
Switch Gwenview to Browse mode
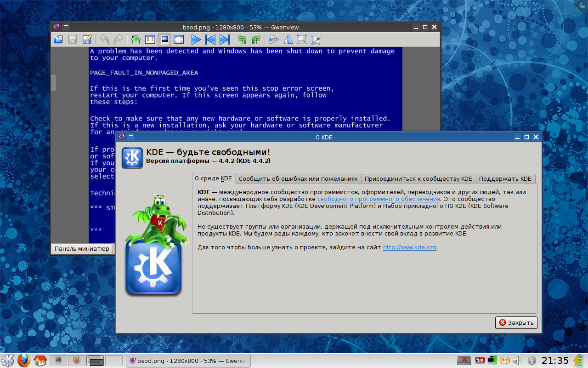coord(150,40)
